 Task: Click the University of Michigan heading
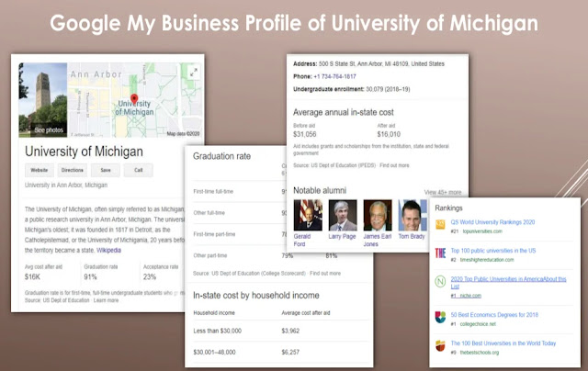click(84, 152)
